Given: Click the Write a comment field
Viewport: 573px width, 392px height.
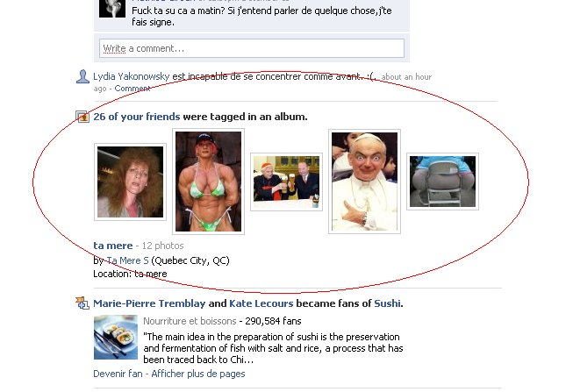Looking at the screenshot, I should (x=252, y=48).
